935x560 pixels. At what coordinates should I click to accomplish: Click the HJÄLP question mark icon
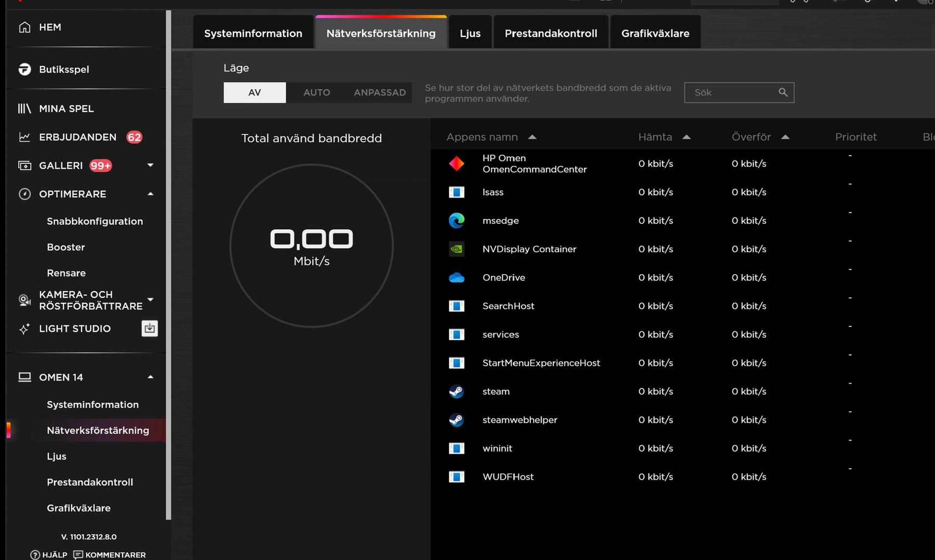(35, 555)
